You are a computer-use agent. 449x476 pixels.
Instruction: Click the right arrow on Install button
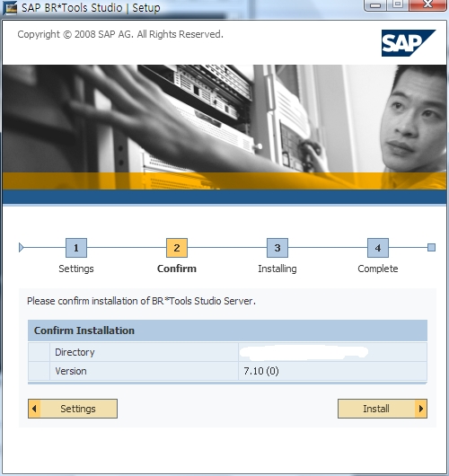tap(421, 409)
